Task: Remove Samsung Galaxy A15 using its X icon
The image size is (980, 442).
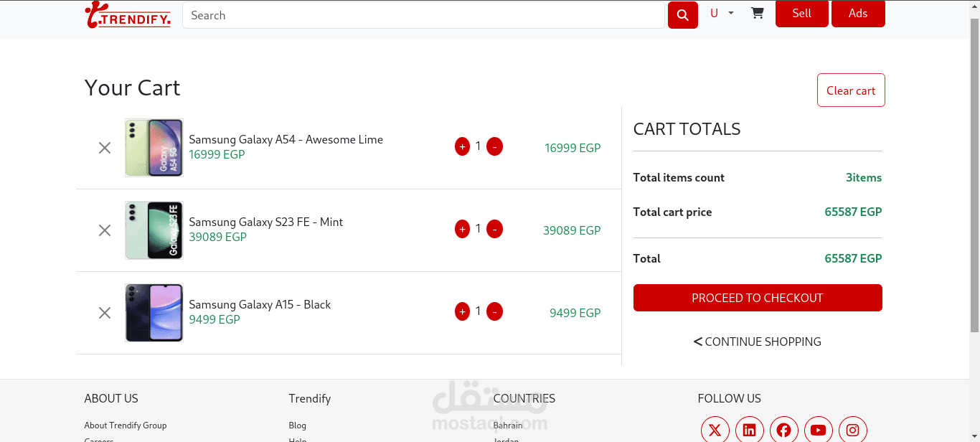Action: click(105, 313)
